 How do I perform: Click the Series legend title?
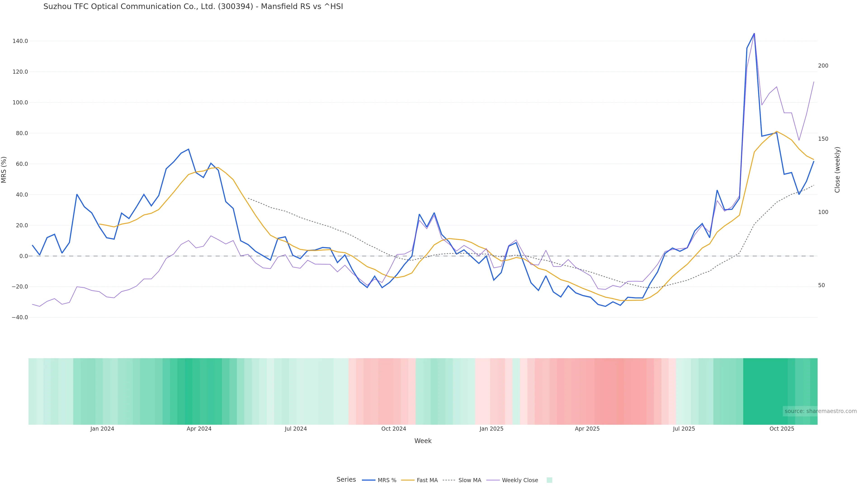pos(346,480)
